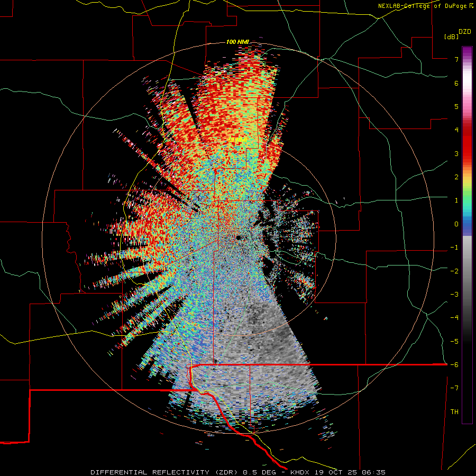Click the -2 value on the scale
Viewport: 476px width, 476px height.
click(454, 271)
